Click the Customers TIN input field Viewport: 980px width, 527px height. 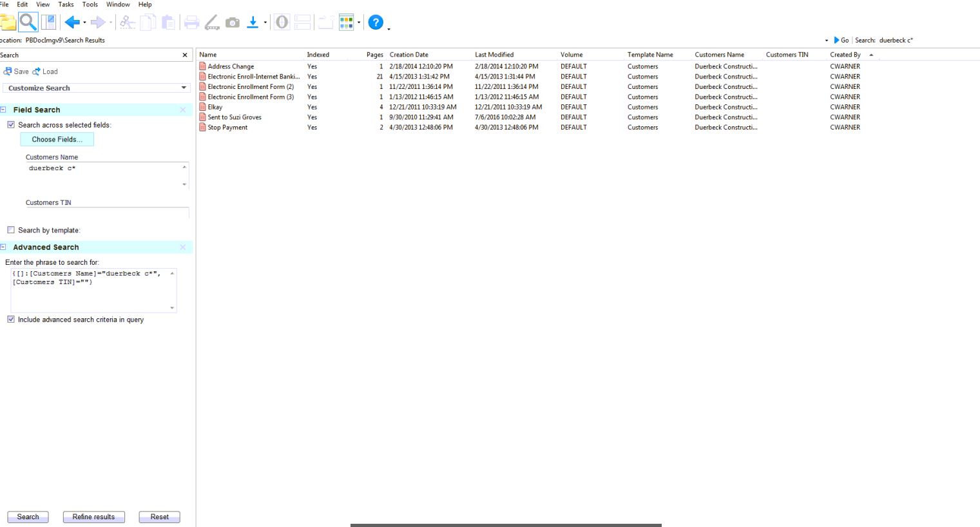click(x=107, y=213)
